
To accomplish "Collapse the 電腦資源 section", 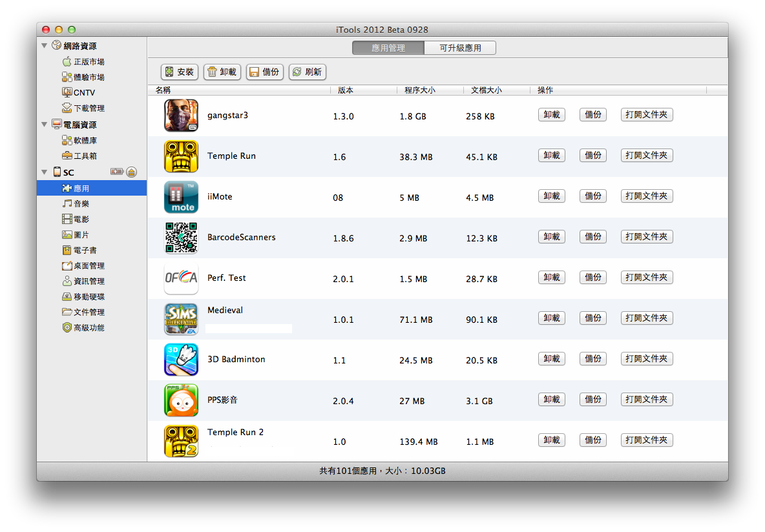I will (x=45, y=125).
